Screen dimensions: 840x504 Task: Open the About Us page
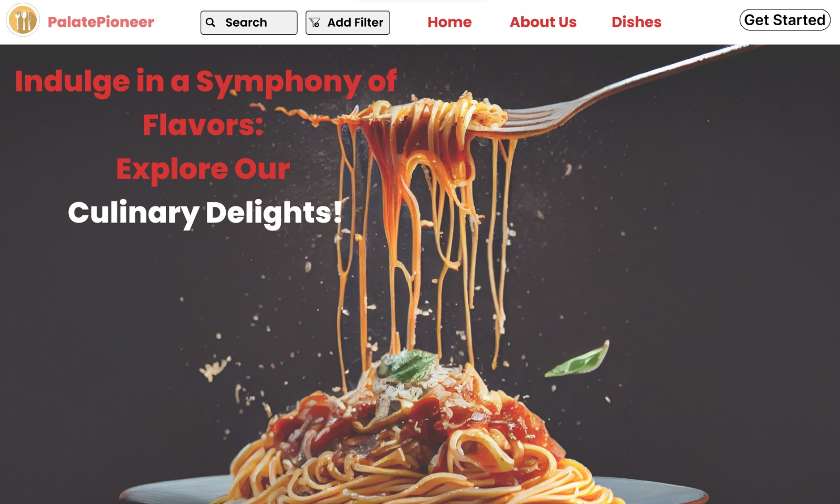[x=543, y=22]
